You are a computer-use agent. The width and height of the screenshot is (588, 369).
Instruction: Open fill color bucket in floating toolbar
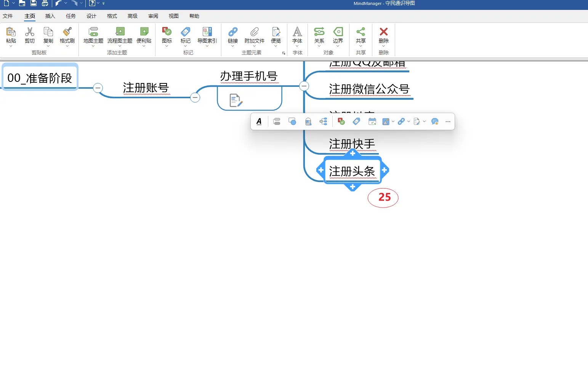308,121
